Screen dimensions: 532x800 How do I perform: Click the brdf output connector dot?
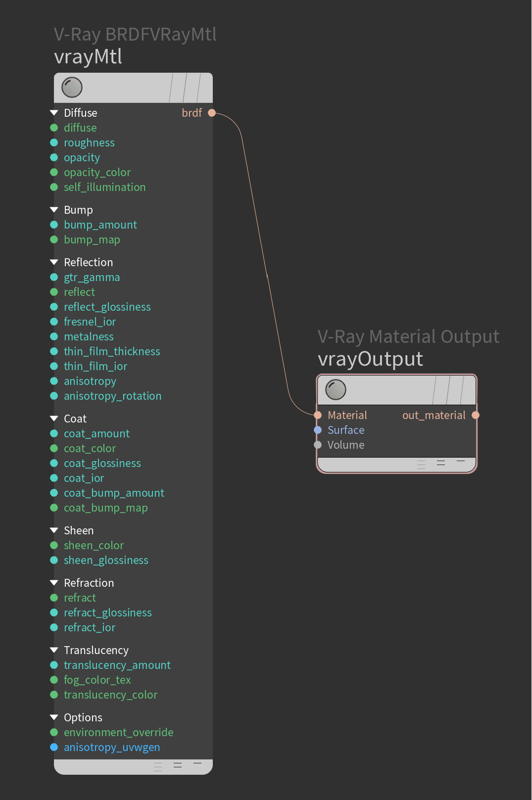212,113
